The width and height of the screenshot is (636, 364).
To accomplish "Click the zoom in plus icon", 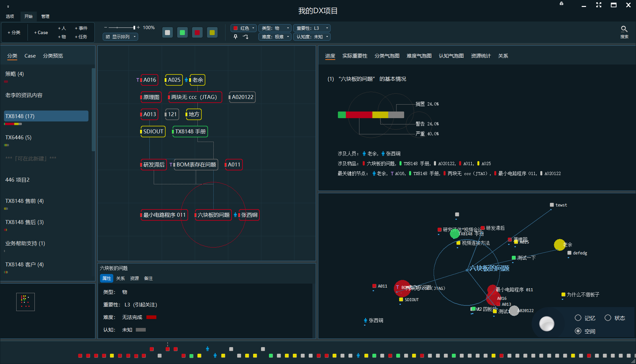I will pos(138,27).
